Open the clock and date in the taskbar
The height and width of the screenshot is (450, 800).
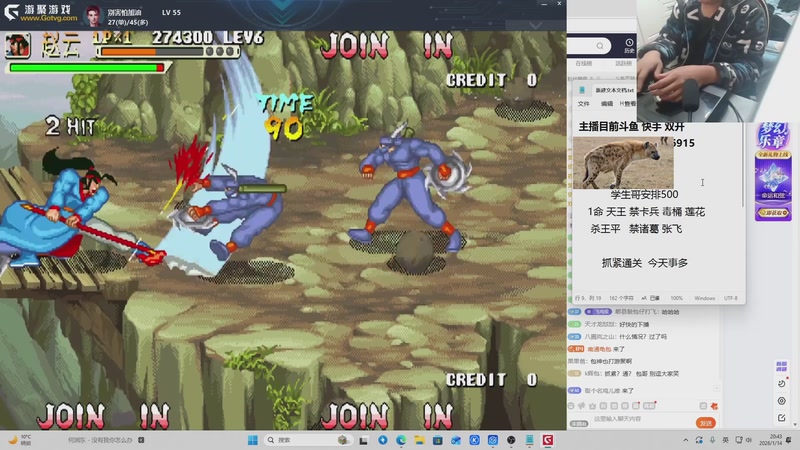[x=772, y=440]
